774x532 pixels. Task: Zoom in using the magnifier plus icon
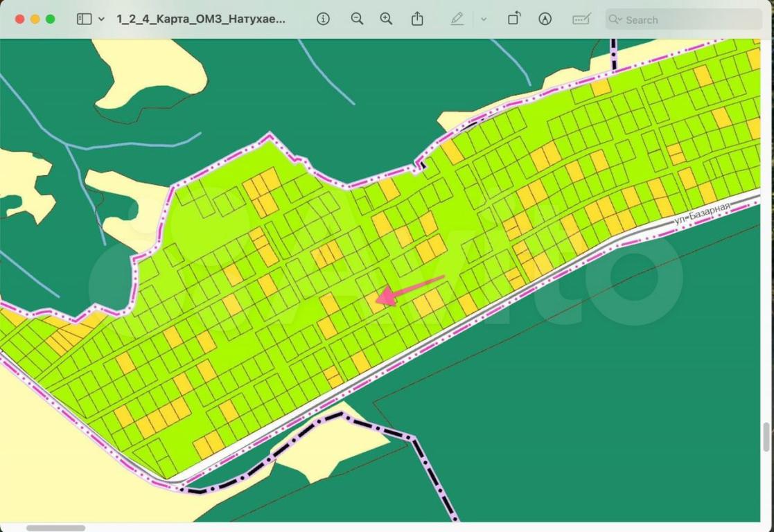click(387, 19)
